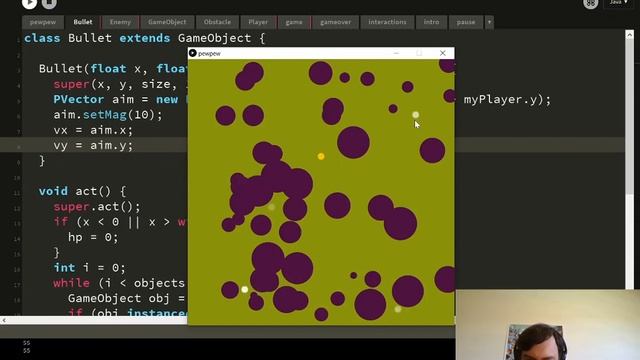Go to the Player tab
The image size is (640, 360).
tap(258, 22)
